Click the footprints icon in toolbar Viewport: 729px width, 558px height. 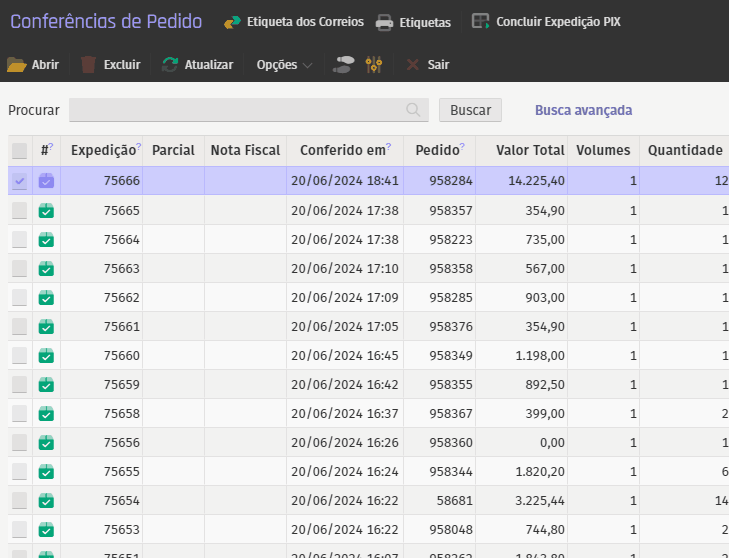(343, 65)
